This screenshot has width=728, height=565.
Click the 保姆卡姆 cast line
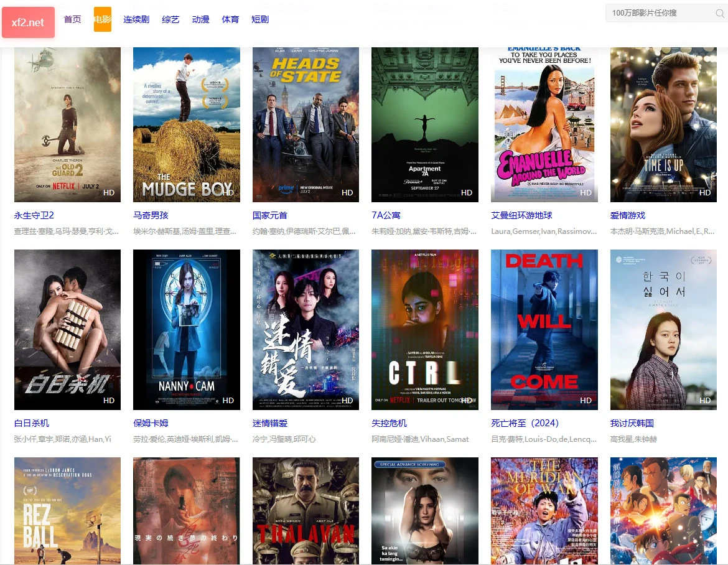[x=185, y=439]
